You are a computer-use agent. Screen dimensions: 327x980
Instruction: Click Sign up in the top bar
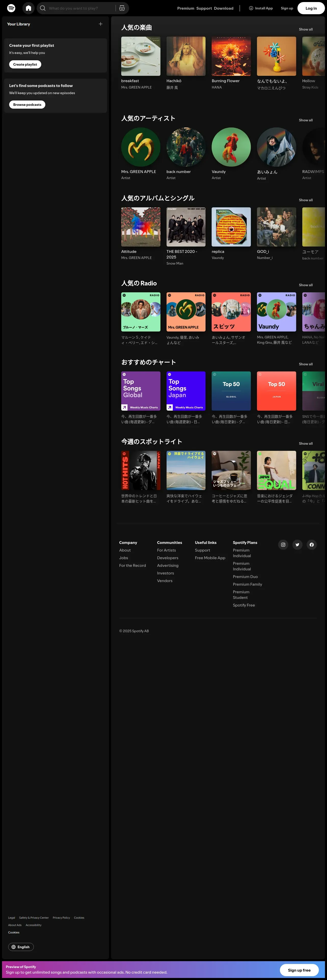pos(287,8)
